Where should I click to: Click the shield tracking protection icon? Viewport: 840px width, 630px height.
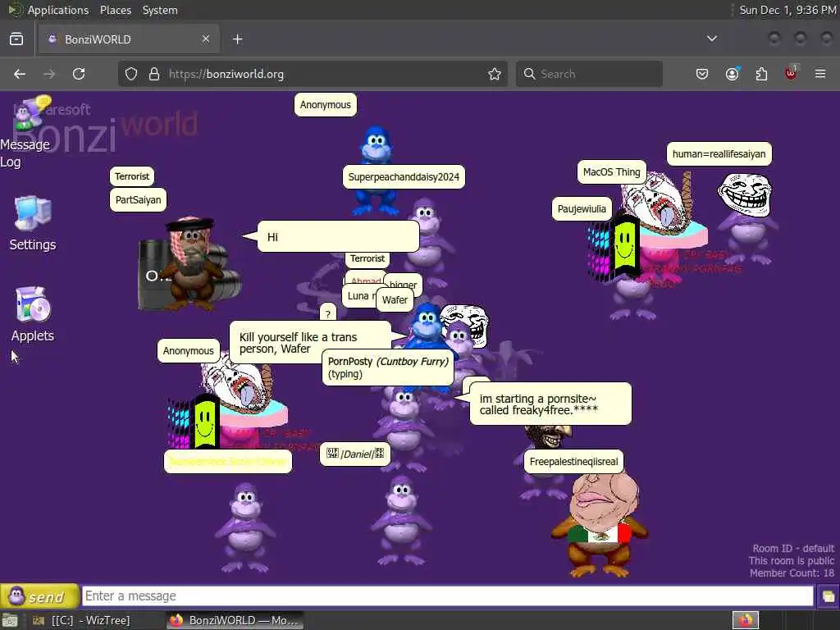(x=131, y=74)
